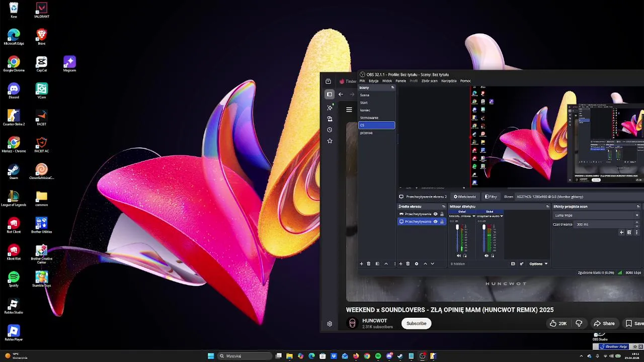644x362 pixels.
Task: Open browser sidebar history clock icon
Action: coord(330,130)
